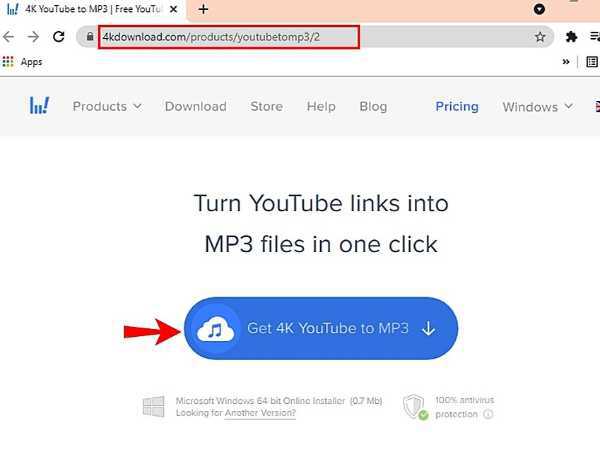This screenshot has width=600, height=454.
Task: Click 'Microsoft Windows 64 bit Online Installer' text
Action: pos(260,401)
